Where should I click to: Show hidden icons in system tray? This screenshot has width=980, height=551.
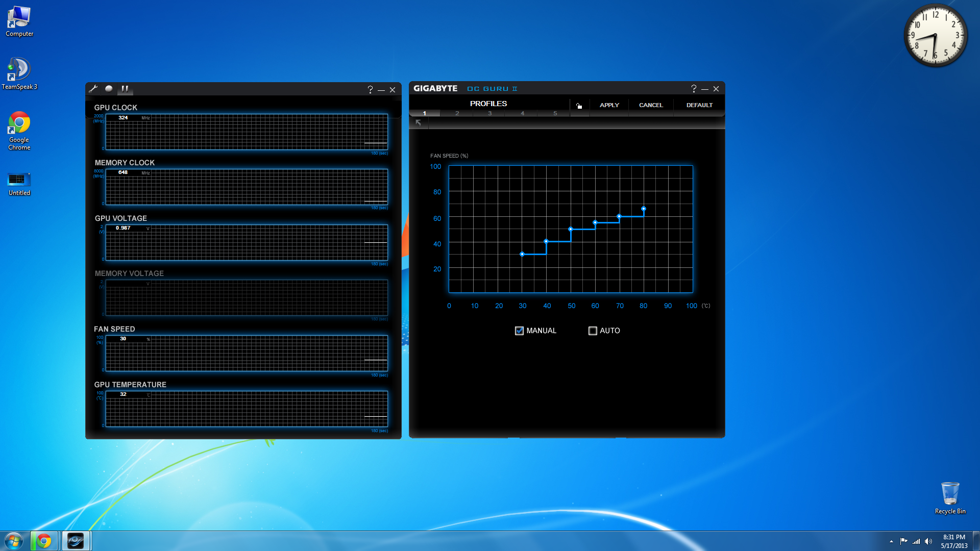(x=891, y=541)
